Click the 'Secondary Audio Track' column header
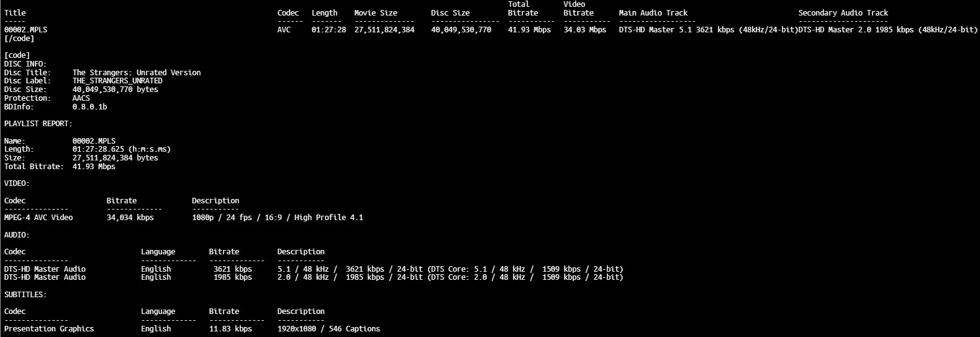This screenshot has height=337, width=980. [x=843, y=13]
